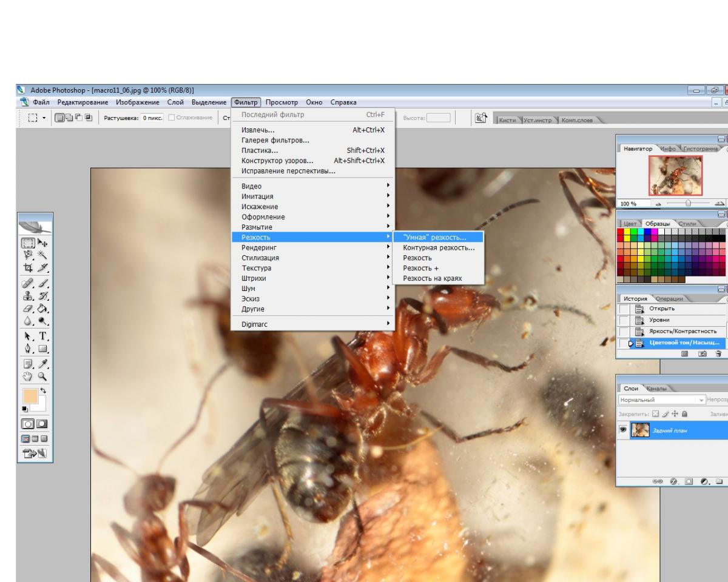Toggle Lock position in Layers panel

click(x=674, y=413)
